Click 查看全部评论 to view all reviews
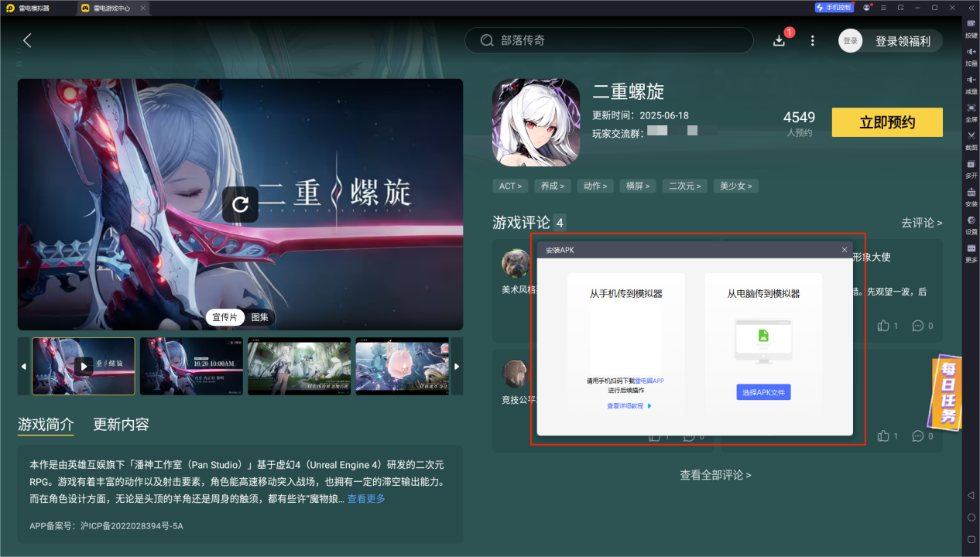The width and height of the screenshot is (980, 557). tap(715, 475)
